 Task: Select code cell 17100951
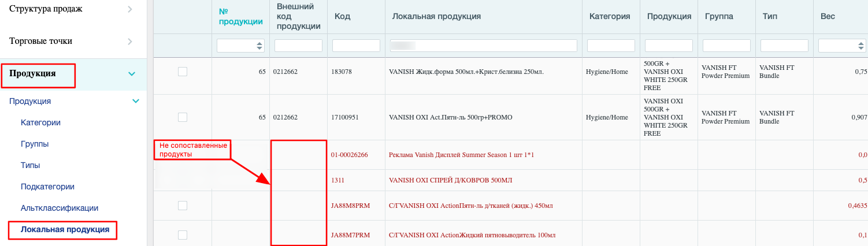tap(345, 117)
